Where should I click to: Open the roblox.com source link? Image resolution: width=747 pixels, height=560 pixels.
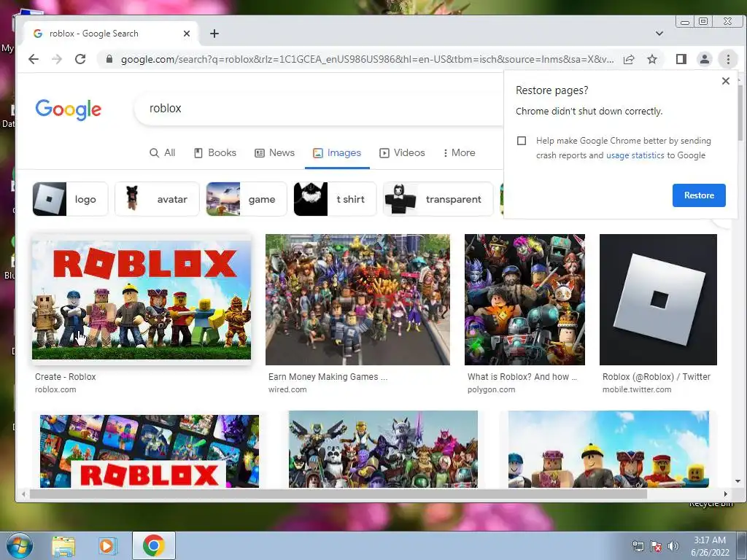tap(55, 389)
